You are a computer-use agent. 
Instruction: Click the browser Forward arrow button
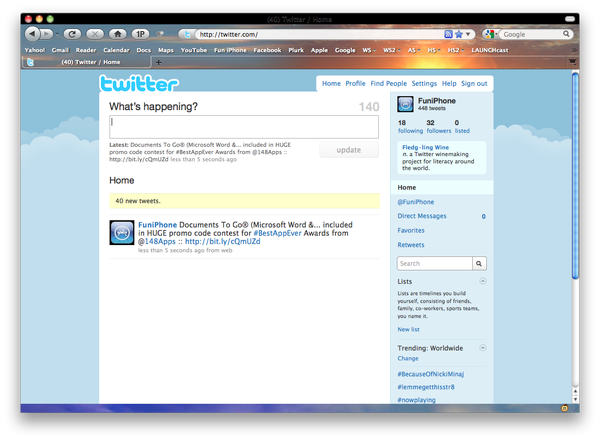(46, 34)
